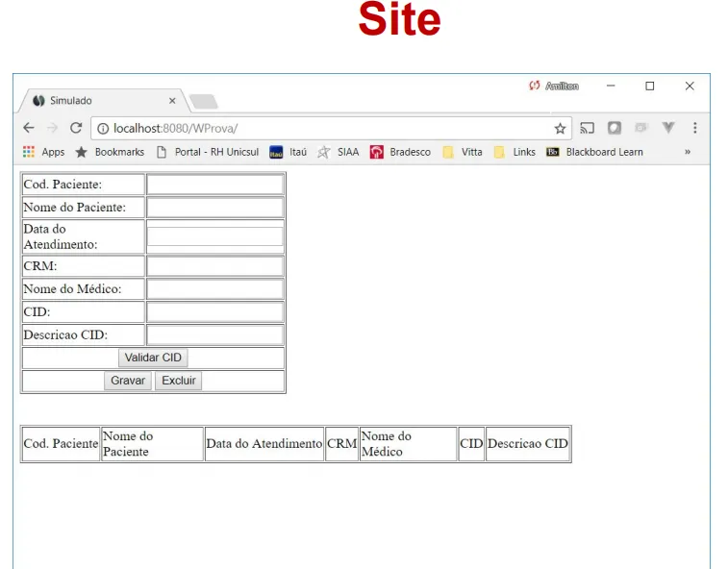Click the Gravar button
This screenshot has width=728, height=569.
[x=128, y=381]
